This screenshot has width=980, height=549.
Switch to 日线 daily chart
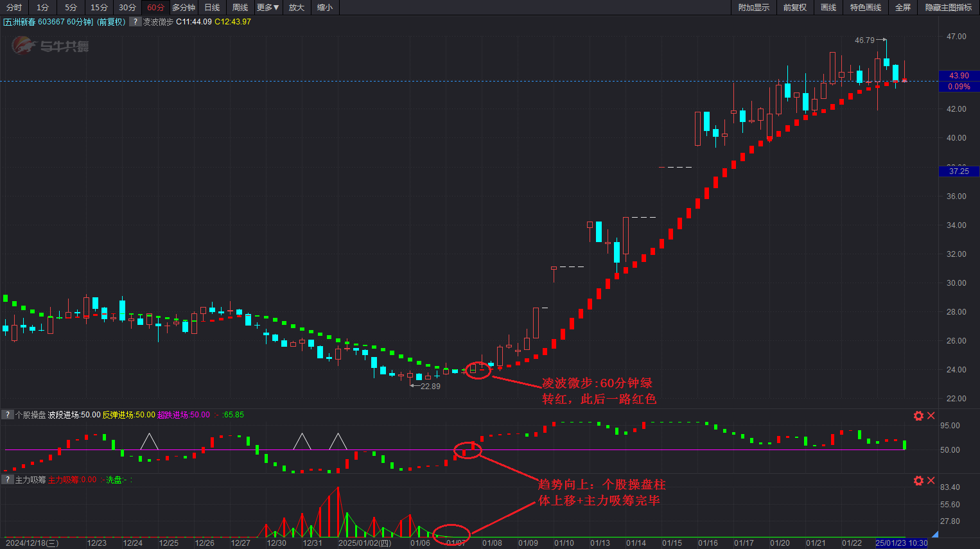point(212,7)
